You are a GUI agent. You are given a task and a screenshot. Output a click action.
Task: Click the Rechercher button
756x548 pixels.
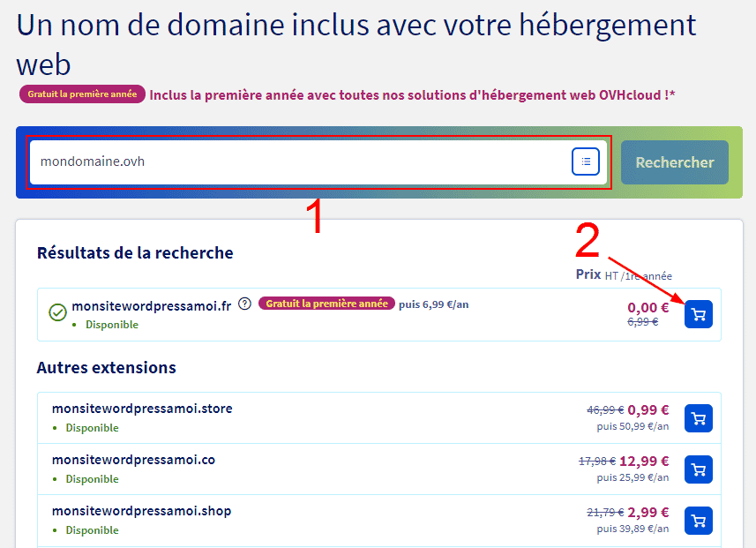point(674,162)
